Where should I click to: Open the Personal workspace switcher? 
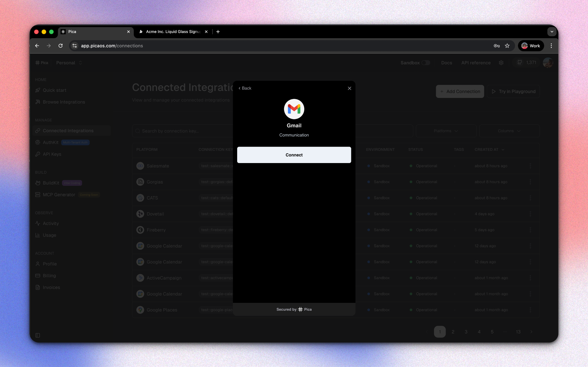pos(69,63)
